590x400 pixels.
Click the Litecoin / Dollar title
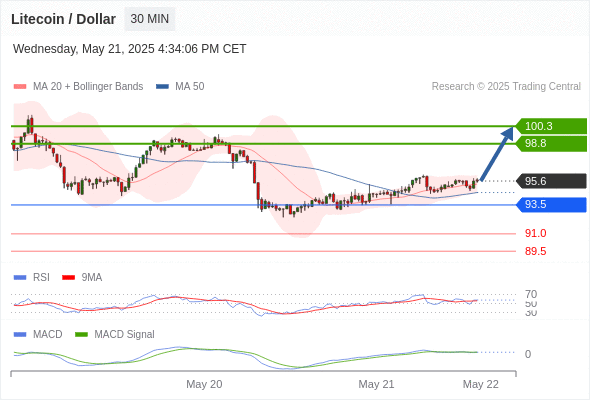point(63,19)
